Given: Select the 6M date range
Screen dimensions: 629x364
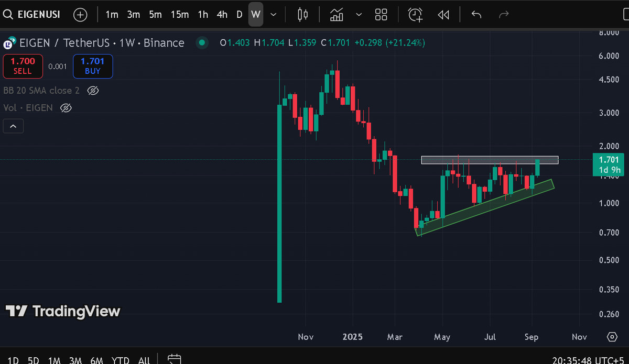Looking at the screenshot, I should (96, 360).
